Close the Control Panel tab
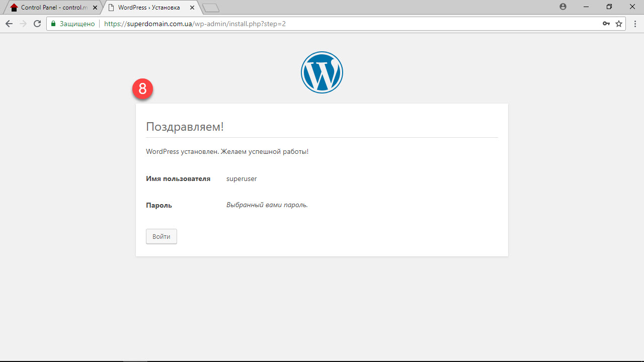This screenshot has width=644, height=362. [x=95, y=8]
